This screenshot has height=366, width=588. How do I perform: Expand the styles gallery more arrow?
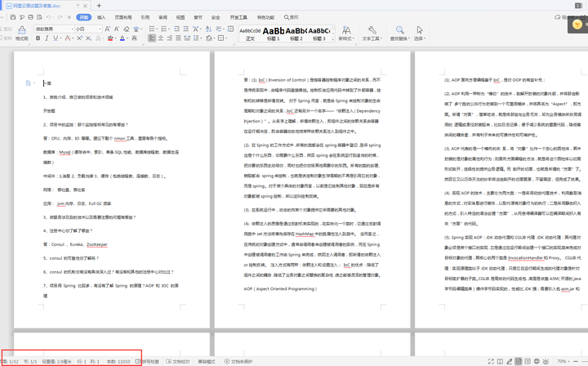(x=332, y=38)
